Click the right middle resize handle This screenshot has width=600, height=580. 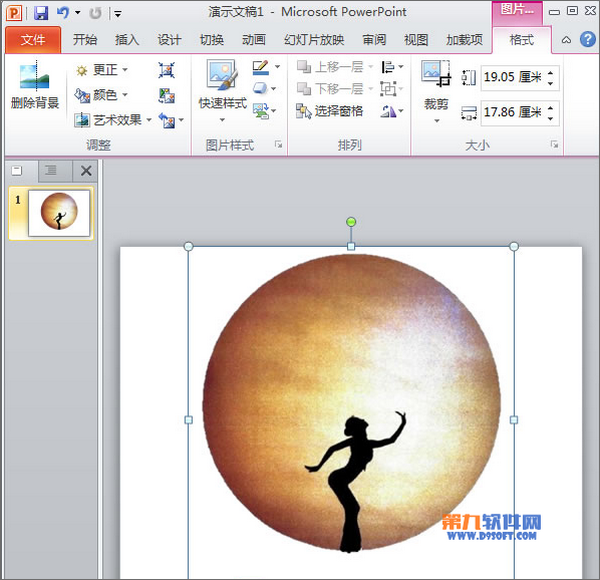[x=514, y=420]
